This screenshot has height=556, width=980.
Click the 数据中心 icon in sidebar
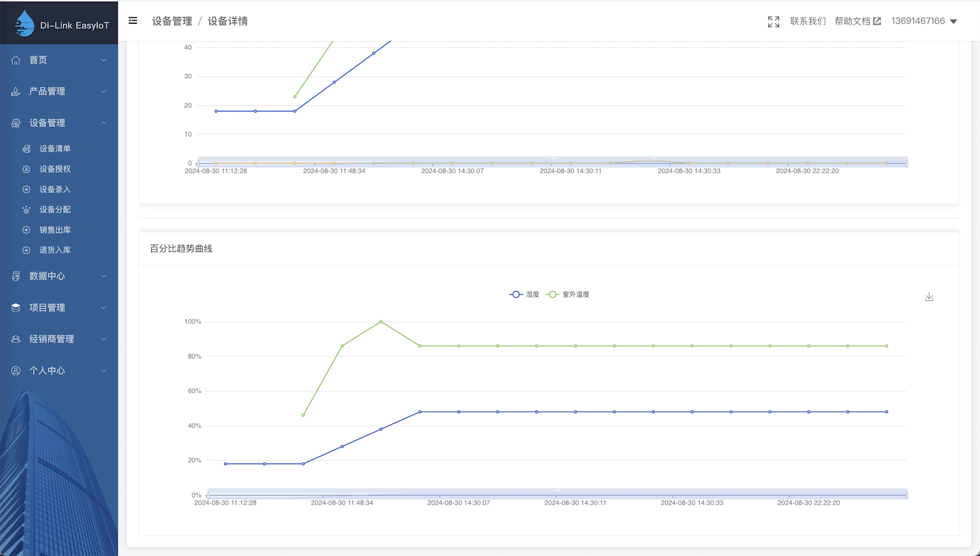coord(16,276)
